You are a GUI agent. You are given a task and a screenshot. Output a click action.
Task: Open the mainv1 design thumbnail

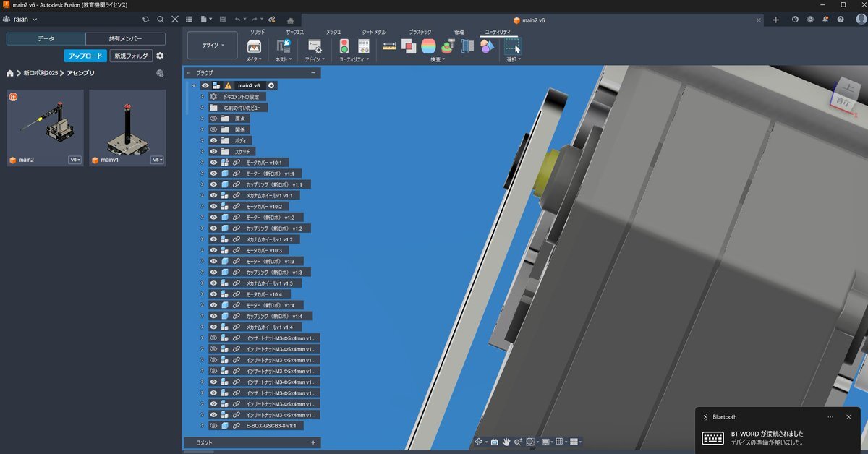(x=127, y=123)
